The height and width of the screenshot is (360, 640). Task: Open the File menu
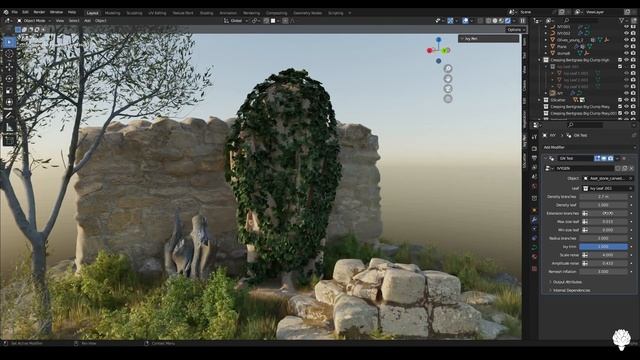(x=15, y=12)
